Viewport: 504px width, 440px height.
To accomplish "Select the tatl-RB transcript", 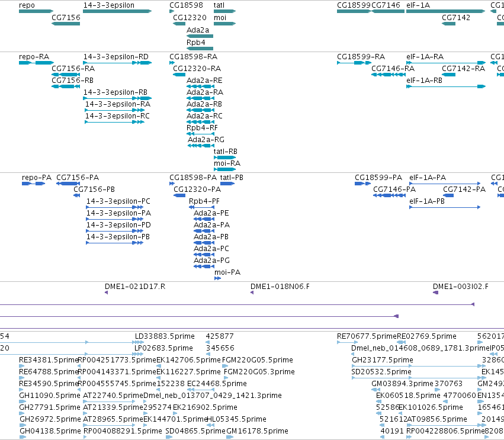I will 225,158.
